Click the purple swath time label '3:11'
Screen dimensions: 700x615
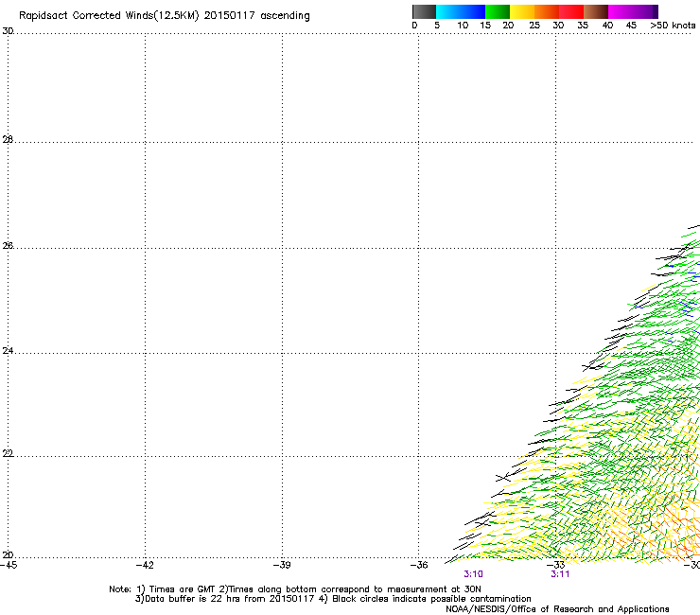tap(560, 574)
